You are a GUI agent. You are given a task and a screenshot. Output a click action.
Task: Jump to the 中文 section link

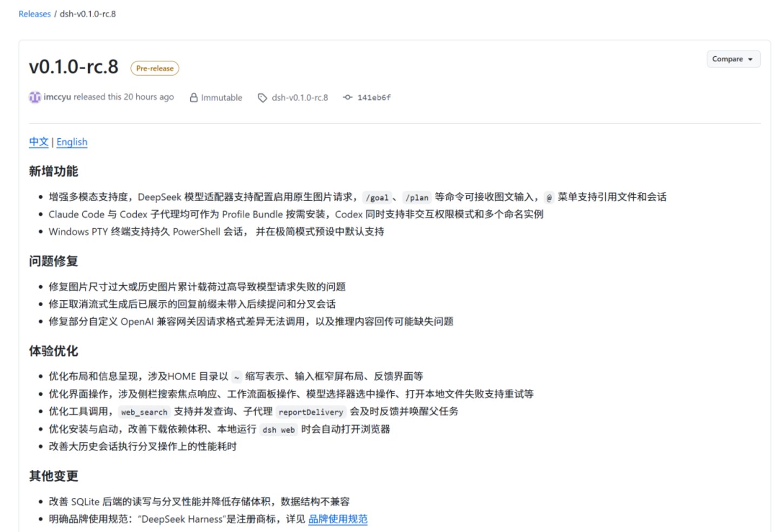(39, 142)
